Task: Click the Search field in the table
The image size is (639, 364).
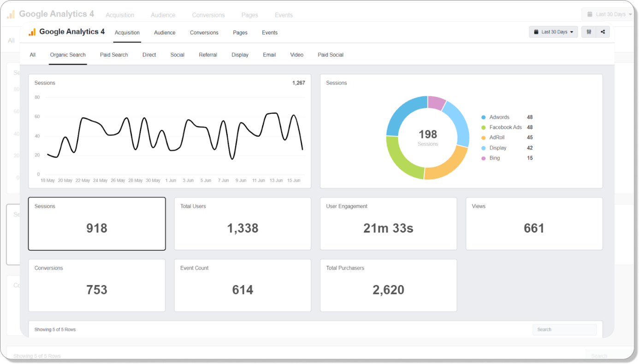Action: (564, 329)
